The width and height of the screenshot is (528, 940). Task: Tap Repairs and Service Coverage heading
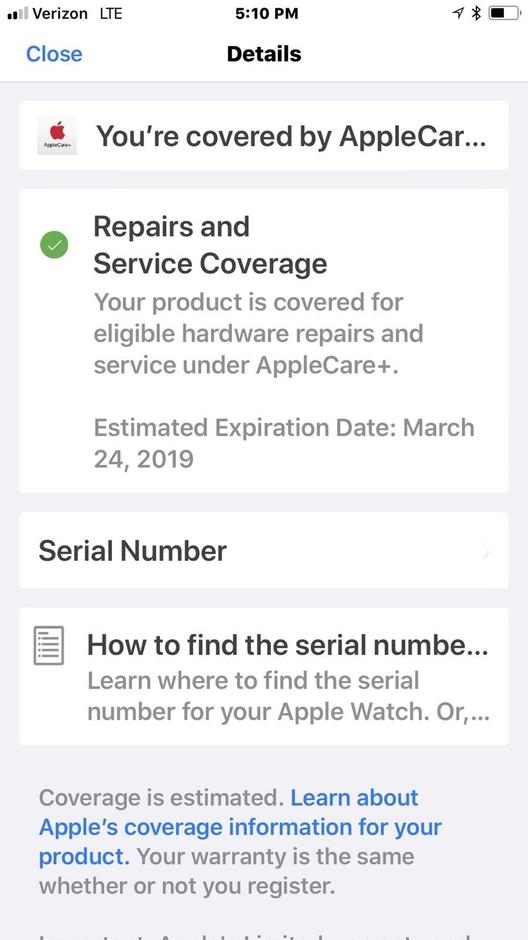[x=210, y=245]
